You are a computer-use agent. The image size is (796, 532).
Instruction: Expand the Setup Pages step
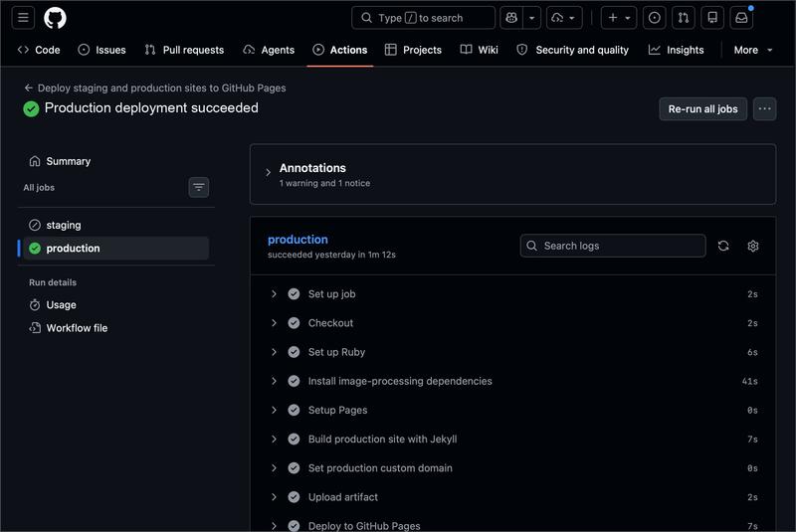(x=512, y=410)
